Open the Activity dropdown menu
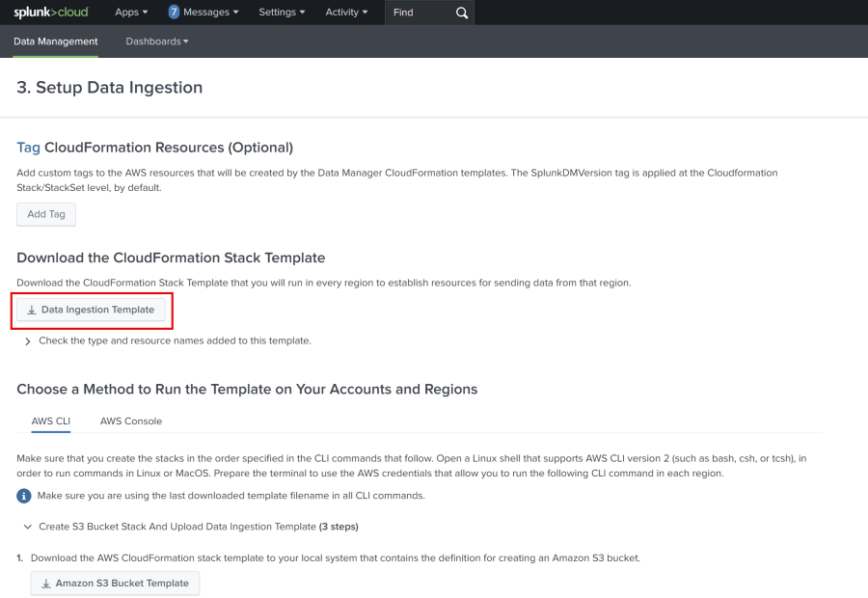The height and width of the screenshot is (598, 868). pyautogui.click(x=346, y=13)
